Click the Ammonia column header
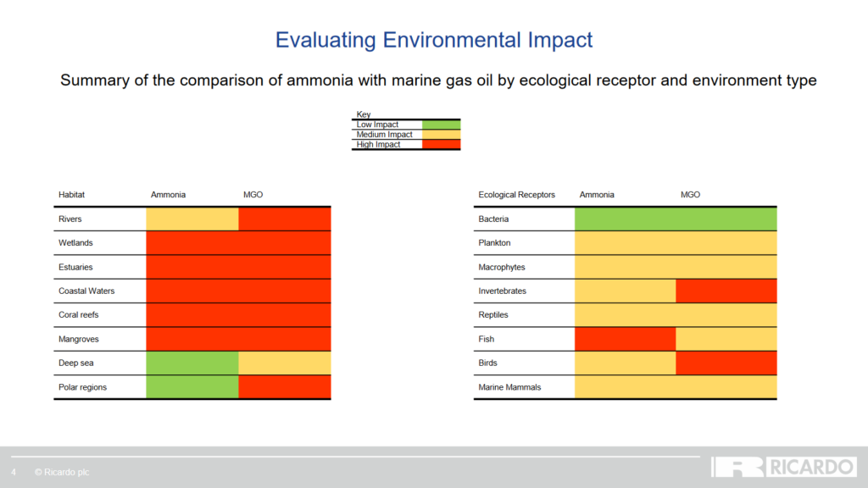This screenshot has height=488, width=868. coord(168,195)
